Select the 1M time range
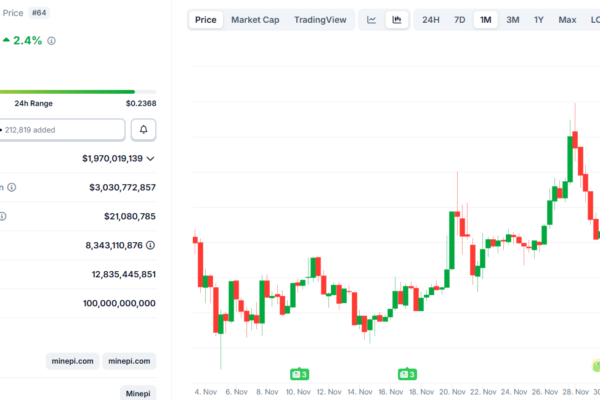 (486, 20)
